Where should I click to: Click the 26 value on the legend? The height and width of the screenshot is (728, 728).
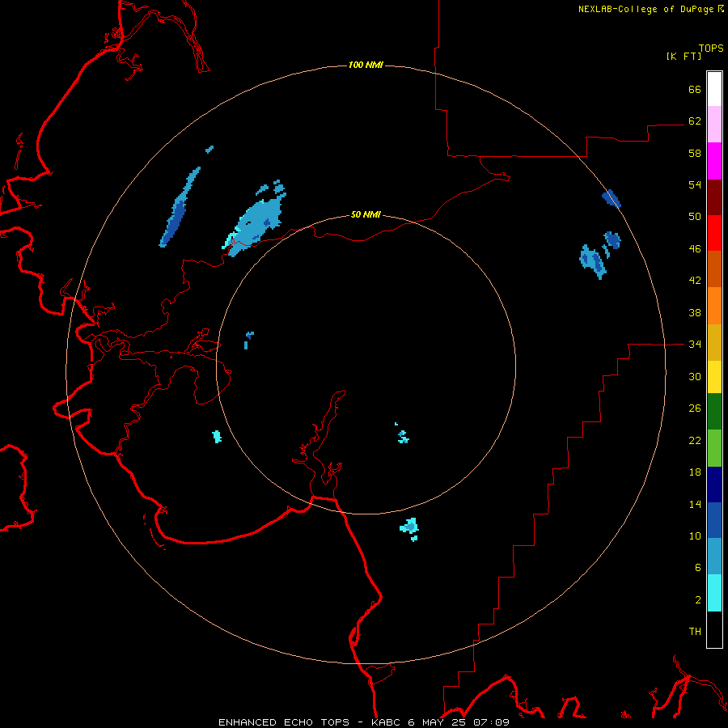[x=695, y=408]
